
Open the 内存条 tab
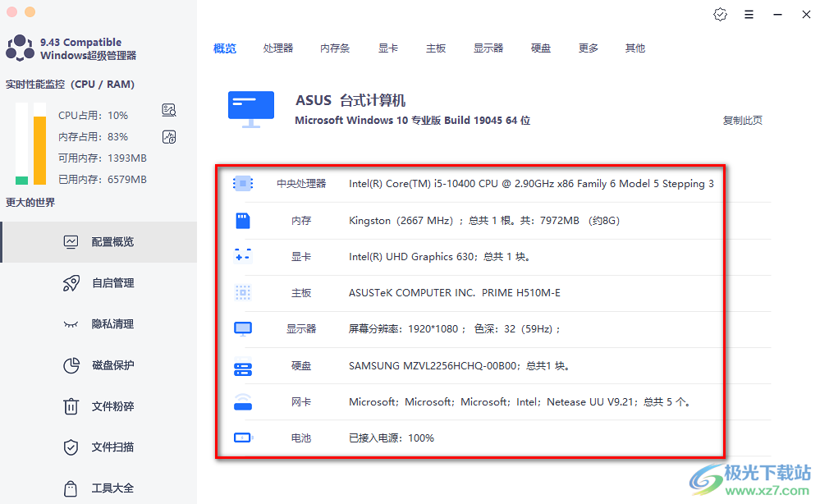[x=335, y=48]
